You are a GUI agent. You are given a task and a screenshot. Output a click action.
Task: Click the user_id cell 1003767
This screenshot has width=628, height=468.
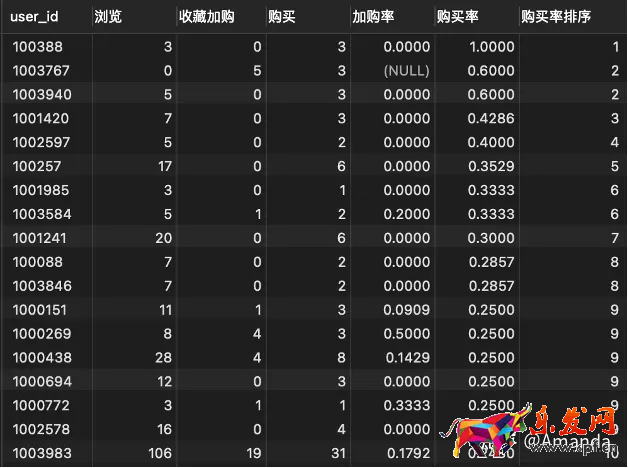click(x=37, y=70)
